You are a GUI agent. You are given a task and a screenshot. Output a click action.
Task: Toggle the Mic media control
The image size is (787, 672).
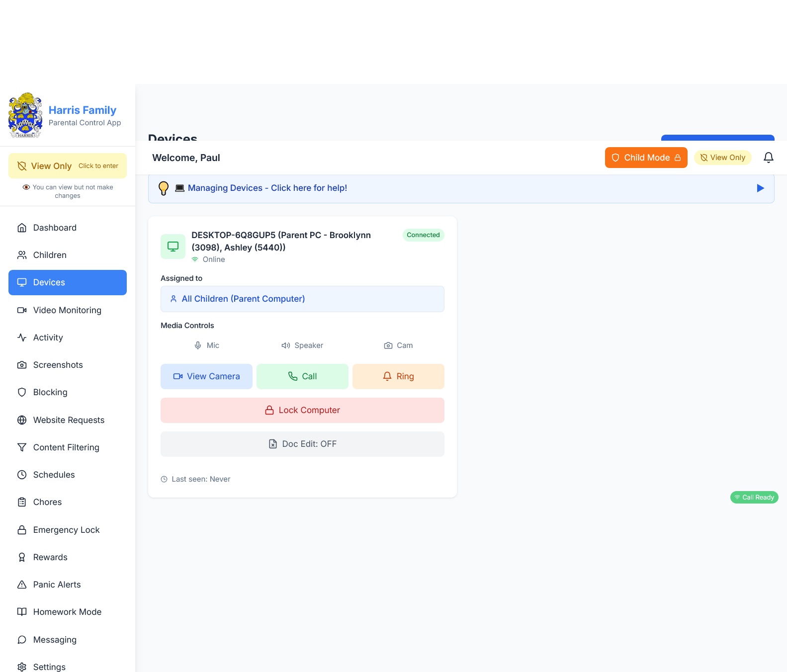(x=206, y=345)
